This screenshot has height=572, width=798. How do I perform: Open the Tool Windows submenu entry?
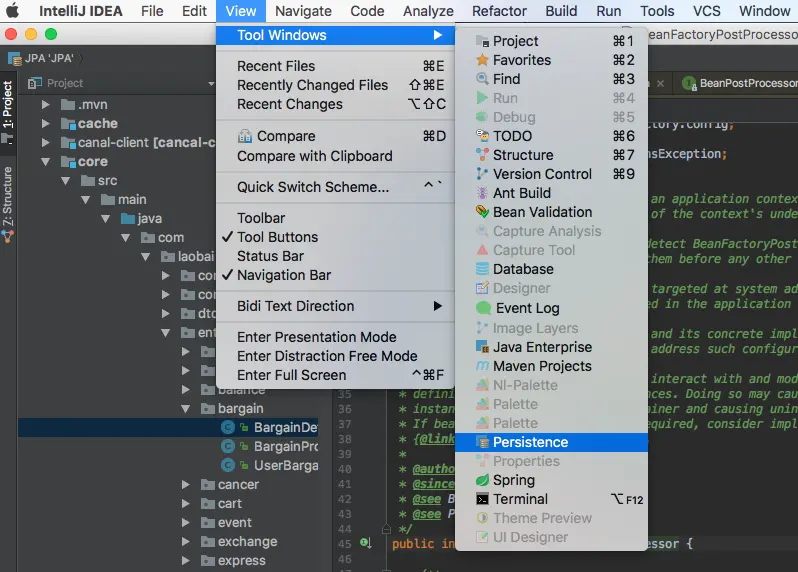336,35
